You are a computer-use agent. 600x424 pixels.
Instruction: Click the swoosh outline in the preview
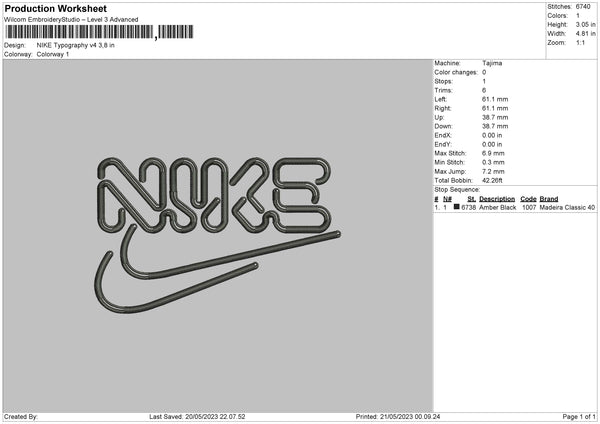[217, 269]
